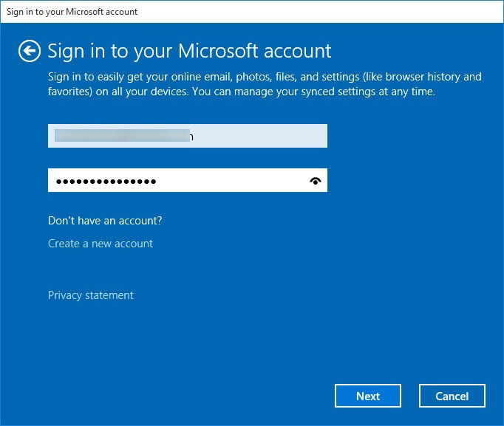Continue sign-in with the Next button
The image size is (504, 426).
(x=368, y=396)
